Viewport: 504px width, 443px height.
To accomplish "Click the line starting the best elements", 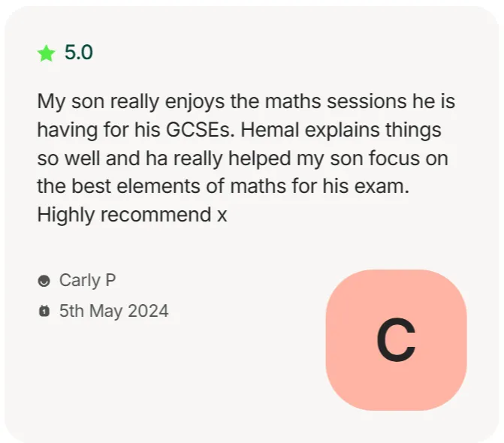I will (x=223, y=186).
